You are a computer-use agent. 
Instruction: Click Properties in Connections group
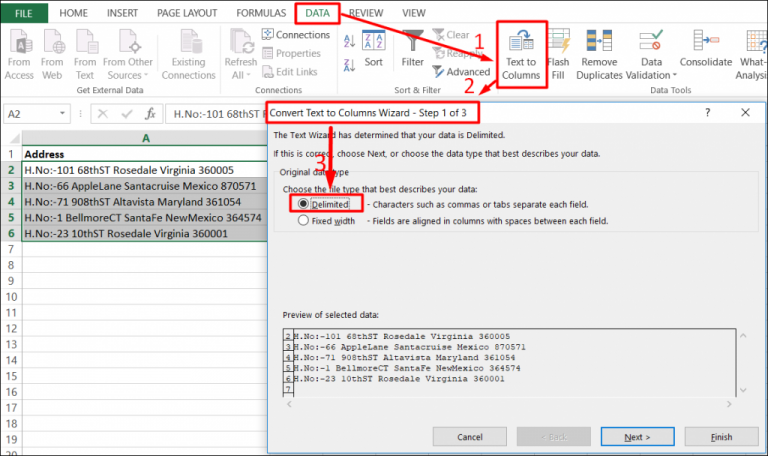pyautogui.click(x=291, y=53)
